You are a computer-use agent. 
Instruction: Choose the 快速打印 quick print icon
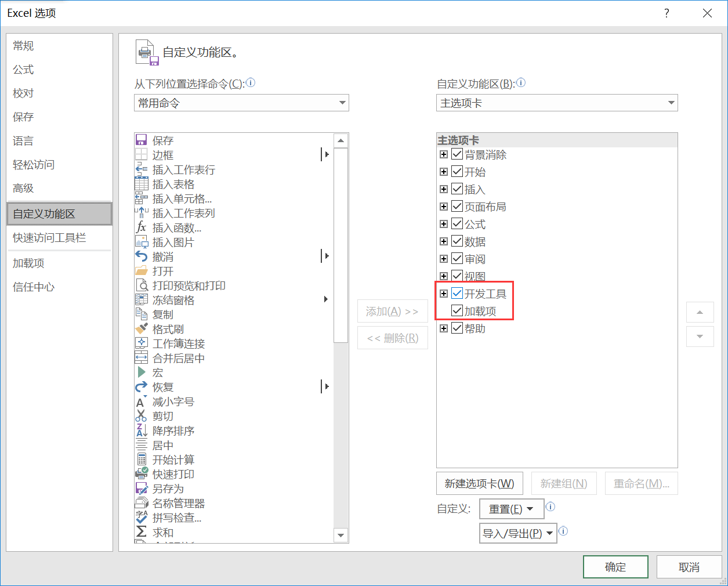click(141, 474)
